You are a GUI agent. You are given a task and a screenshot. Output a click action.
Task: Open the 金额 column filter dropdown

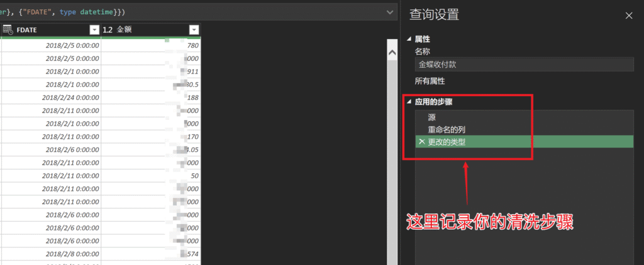194,30
